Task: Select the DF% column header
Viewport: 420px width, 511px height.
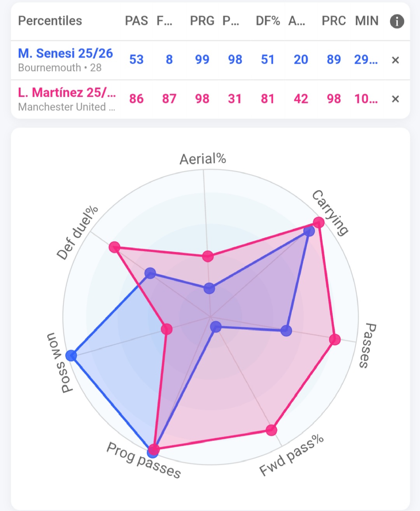Action: coord(268,21)
